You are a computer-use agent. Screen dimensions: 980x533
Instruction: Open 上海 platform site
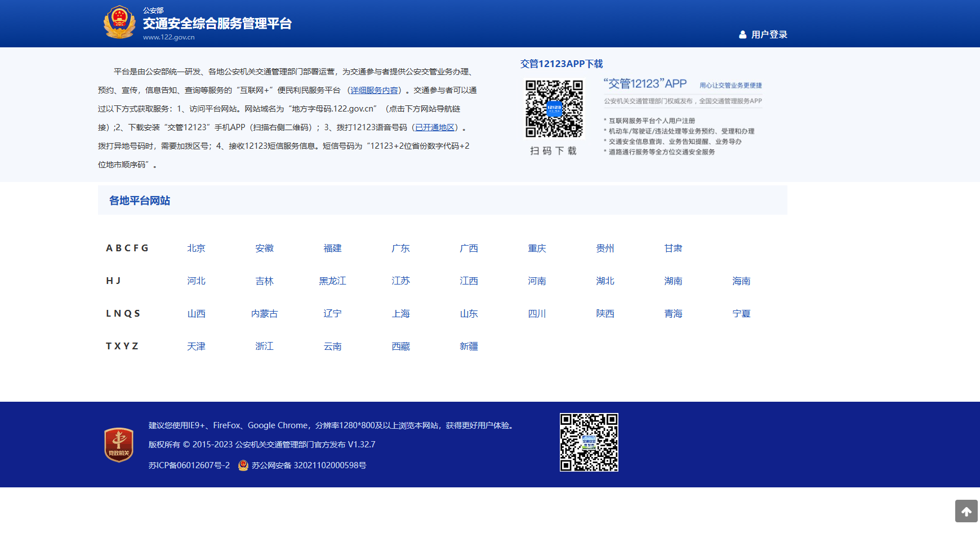pos(401,314)
